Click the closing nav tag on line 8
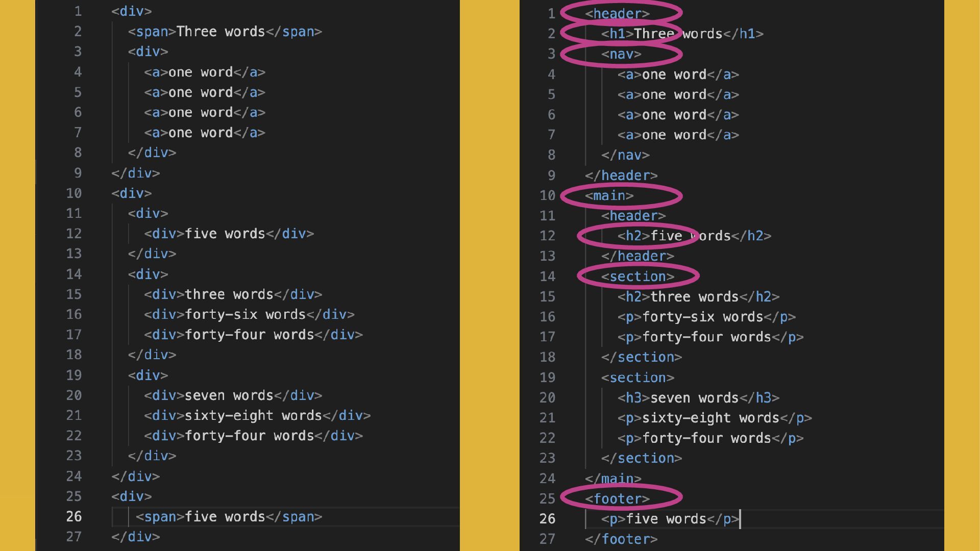 [x=625, y=155]
